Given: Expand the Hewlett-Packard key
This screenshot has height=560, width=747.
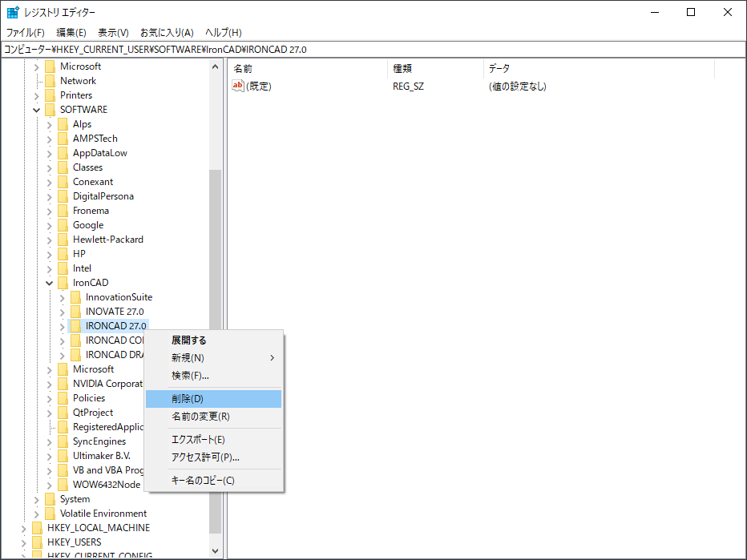Looking at the screenshot, I should (x=49, y=240).
